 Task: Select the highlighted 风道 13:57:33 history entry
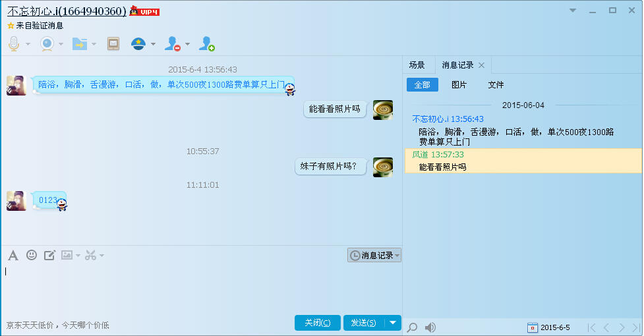[523, 161]
